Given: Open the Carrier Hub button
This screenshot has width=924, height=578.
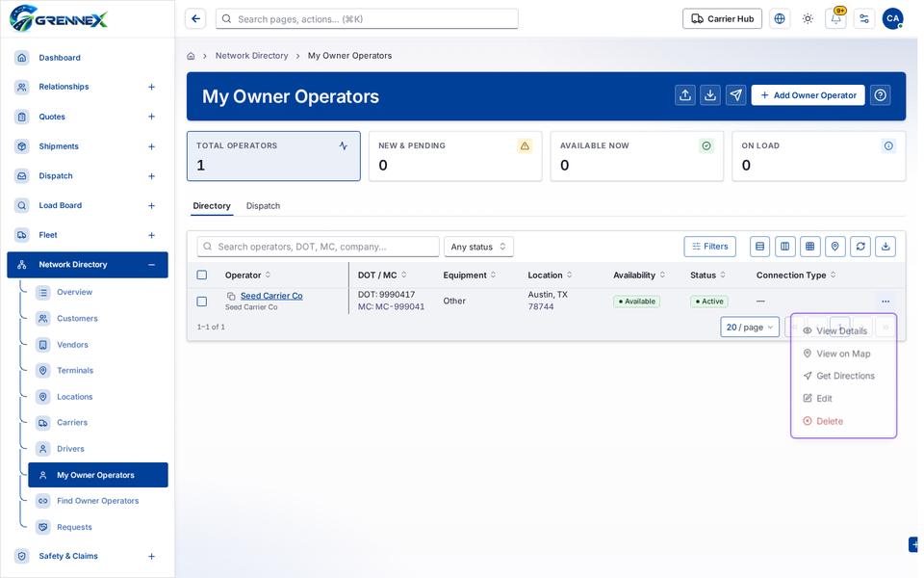Looking at the screenshot, I should [722, 19].
